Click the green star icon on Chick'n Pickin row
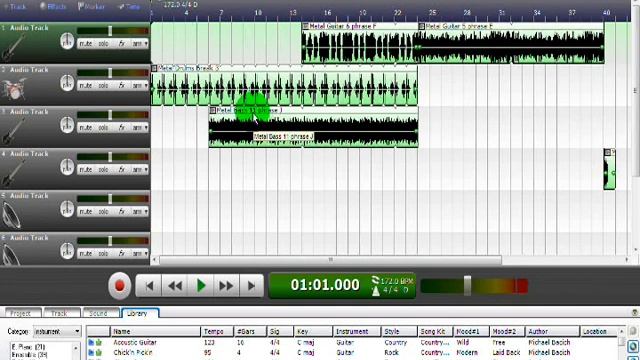Viewport: 640px width, 360px height. (98, 352)
